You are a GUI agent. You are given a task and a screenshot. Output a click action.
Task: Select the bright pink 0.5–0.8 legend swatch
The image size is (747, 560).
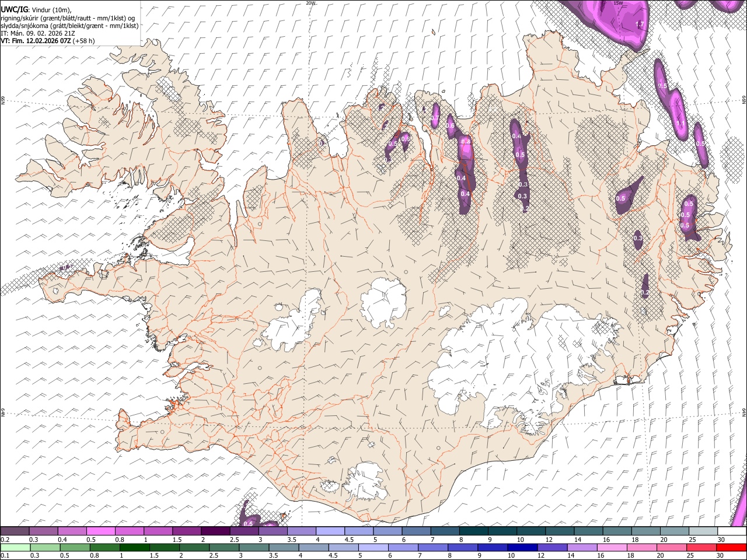[x=100, y=531]
